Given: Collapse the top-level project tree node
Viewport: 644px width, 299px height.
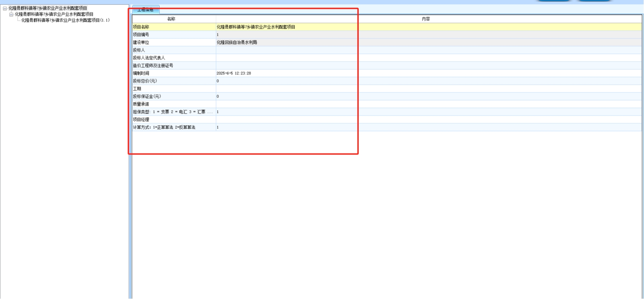Looking at the screenshot, I should (5, 8).
